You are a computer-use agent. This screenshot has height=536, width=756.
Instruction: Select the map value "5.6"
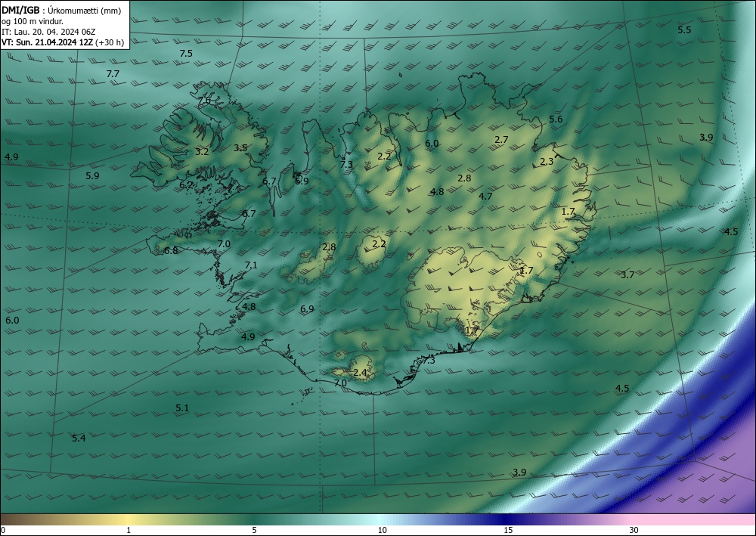pyautogui.click(x=556, y=119)
